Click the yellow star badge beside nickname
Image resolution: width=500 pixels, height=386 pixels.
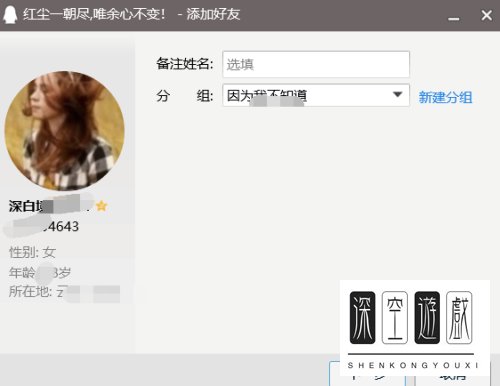(101, 206)
